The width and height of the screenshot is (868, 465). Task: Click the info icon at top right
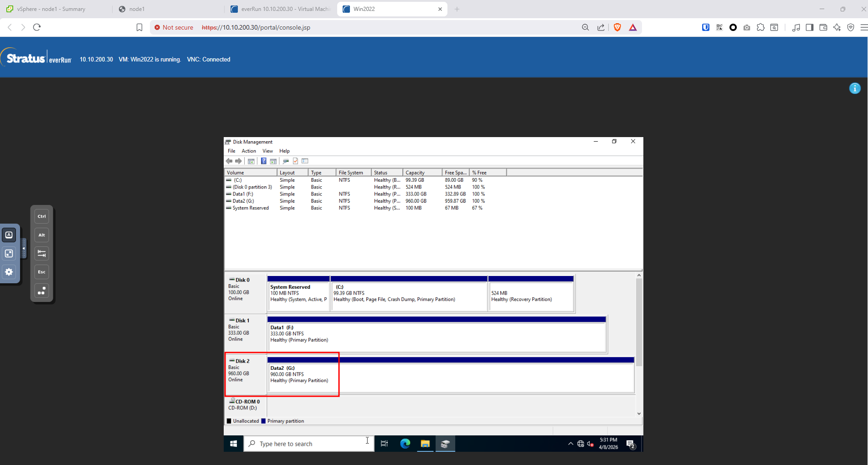[855, 88]
